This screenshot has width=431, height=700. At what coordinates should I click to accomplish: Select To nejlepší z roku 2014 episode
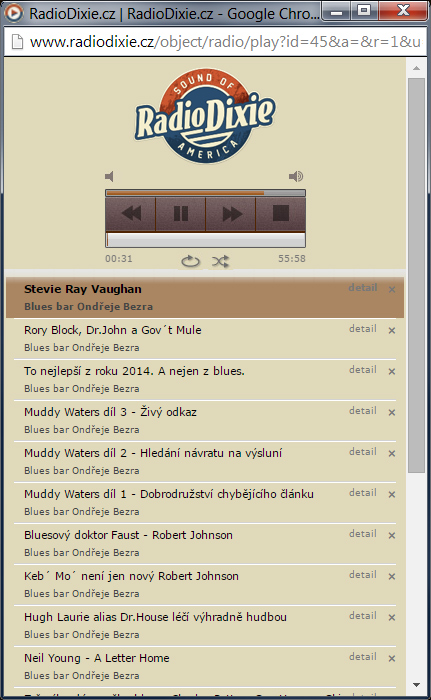pyautogui.click(x=134, y=371)
